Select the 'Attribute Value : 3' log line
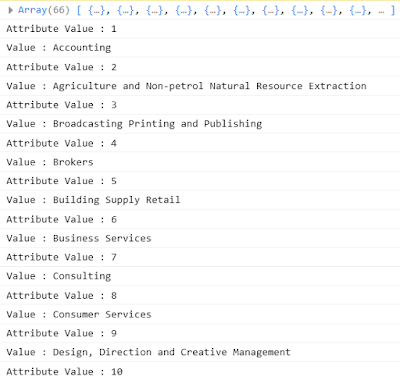Image resolution: width=400 pixels, height=380 pixels. coord(200,105)
